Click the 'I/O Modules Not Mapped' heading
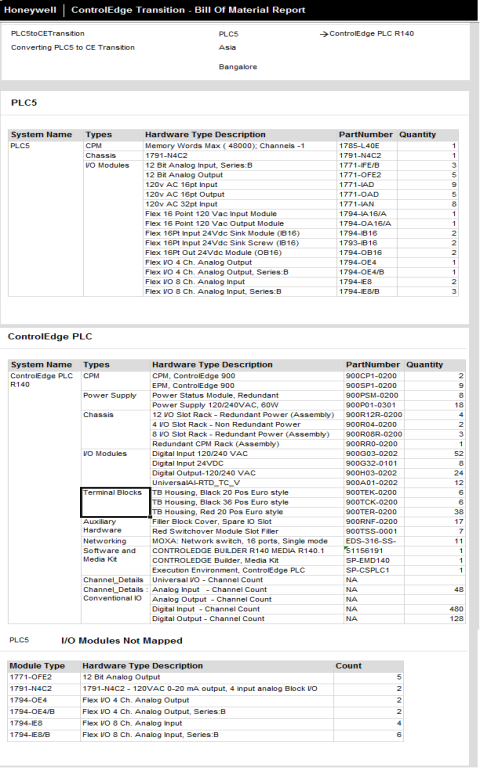This screenshot has height=768, width=480. tap(121, 641)
